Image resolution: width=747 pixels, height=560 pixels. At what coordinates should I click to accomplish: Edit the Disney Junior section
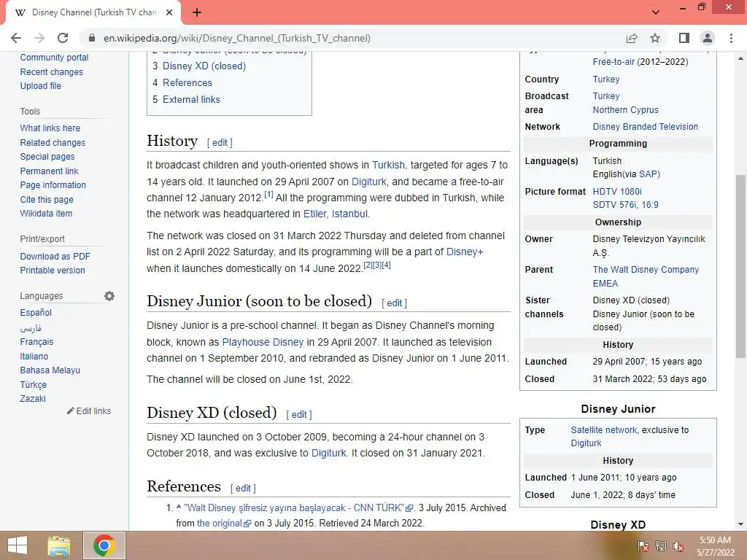pos(394,303)
